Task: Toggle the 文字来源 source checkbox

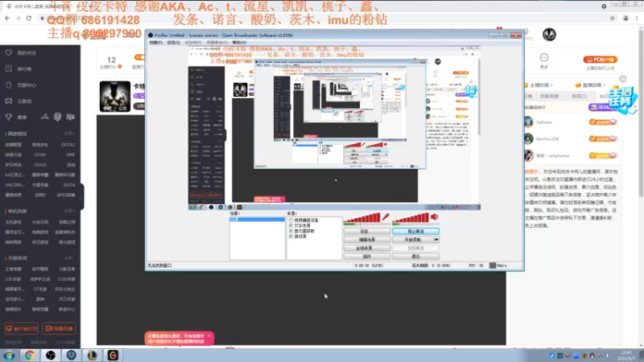Action: point(291,226)
